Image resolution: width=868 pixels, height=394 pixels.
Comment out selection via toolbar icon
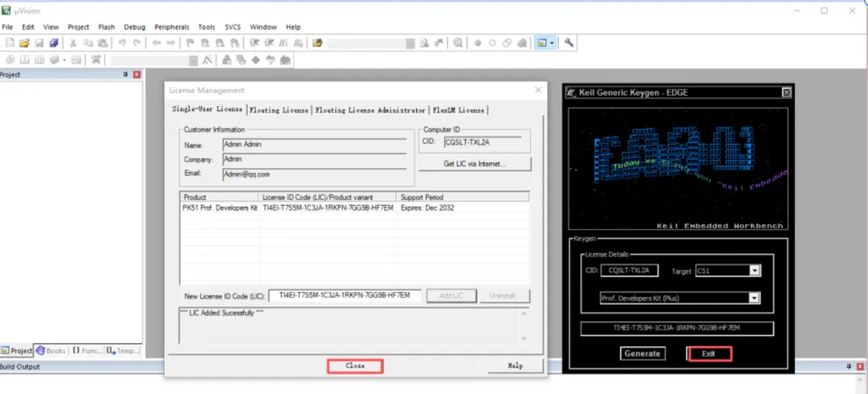click(x=284, y=43)
